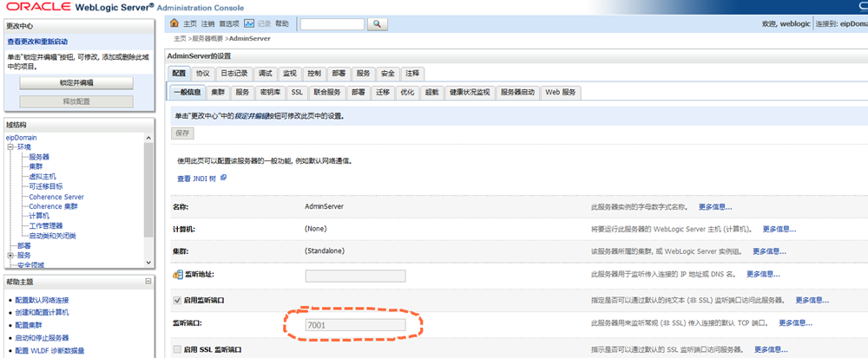Select the 日志记录 tab
868x358 pixels.
tap(234, 74)
